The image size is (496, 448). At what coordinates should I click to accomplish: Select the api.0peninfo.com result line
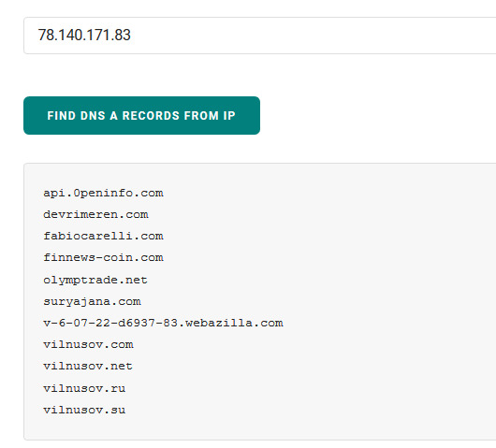103,194
